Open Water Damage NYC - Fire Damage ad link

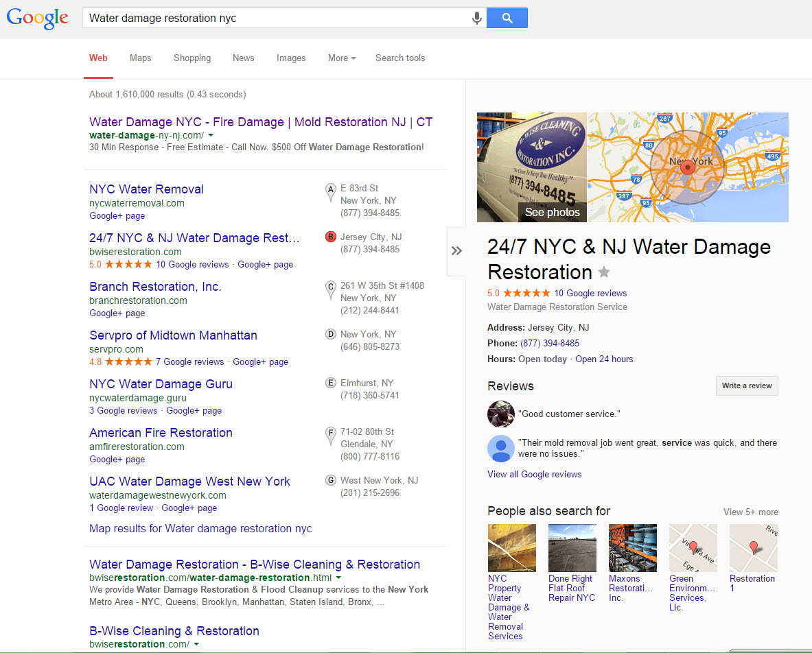click(260, 122)
